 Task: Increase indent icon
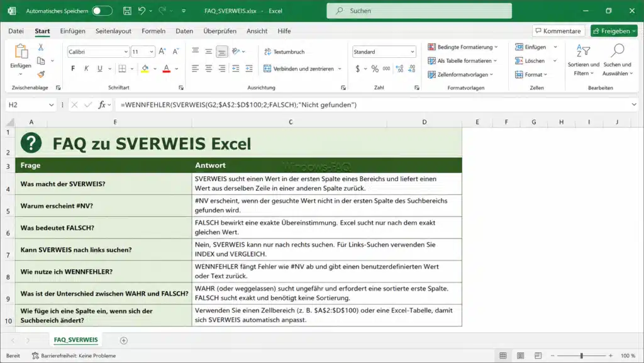coord(249,69)
